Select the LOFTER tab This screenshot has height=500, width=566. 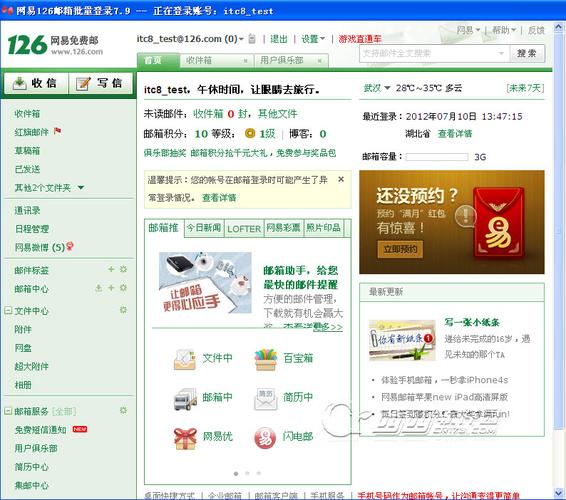(x=244, y=229)
